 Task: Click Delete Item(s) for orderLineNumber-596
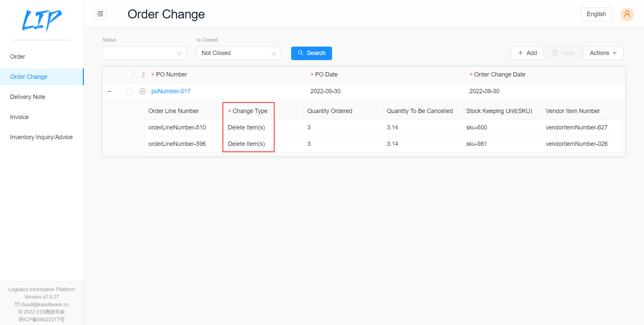[x=246, y=144]
